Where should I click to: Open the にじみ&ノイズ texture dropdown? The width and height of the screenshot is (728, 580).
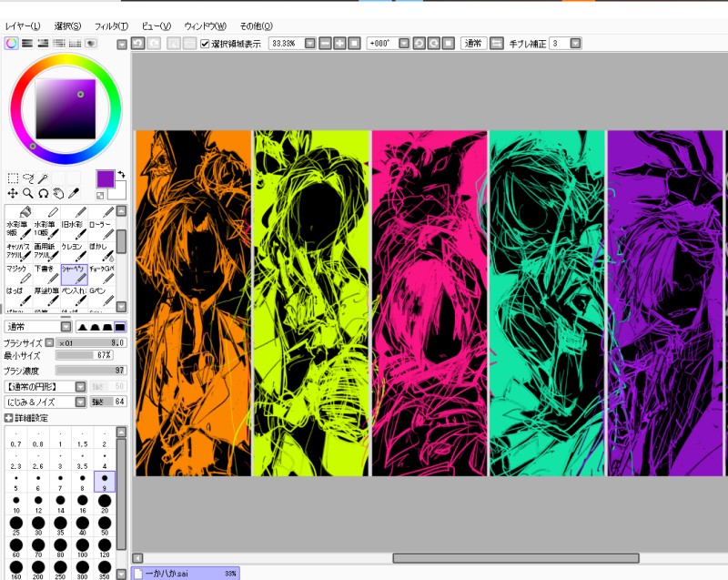[80, 402]
